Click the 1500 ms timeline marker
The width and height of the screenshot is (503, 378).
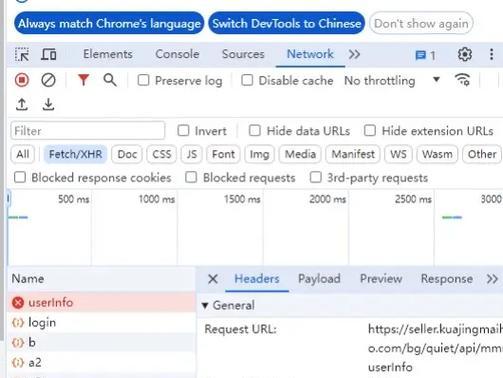(242, 199)
